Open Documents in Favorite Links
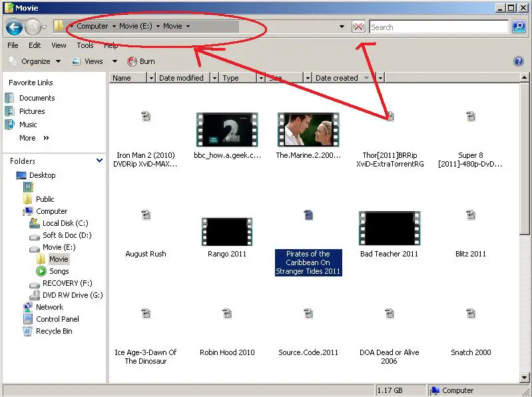 point(37,98)
